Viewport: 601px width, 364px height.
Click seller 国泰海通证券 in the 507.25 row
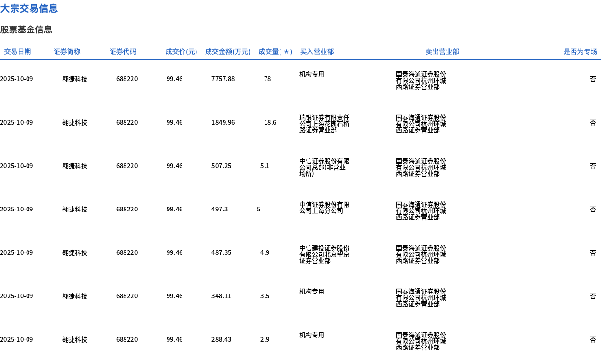point(421,168)
